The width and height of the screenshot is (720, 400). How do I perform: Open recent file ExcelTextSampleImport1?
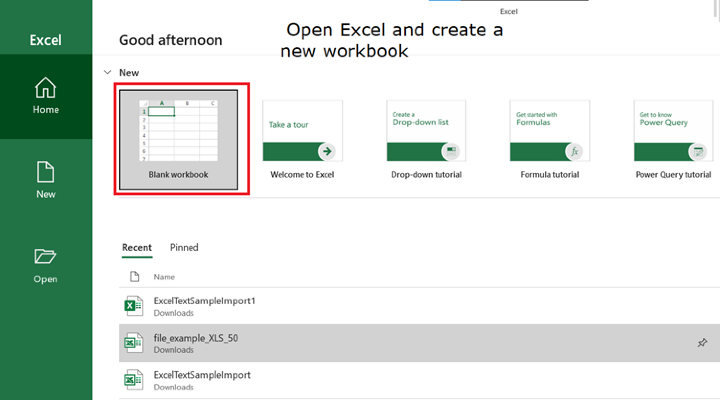pyautogui.click(x=419, y=306)
